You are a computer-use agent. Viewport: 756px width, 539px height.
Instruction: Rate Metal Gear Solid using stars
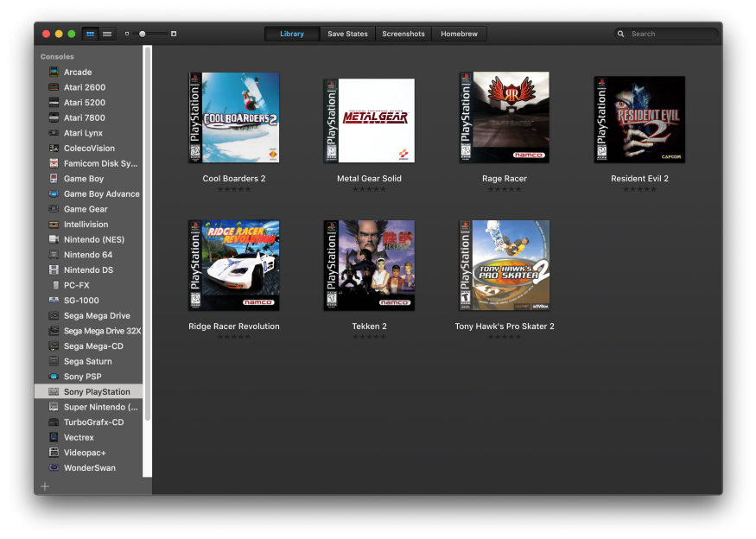[369, 189]
